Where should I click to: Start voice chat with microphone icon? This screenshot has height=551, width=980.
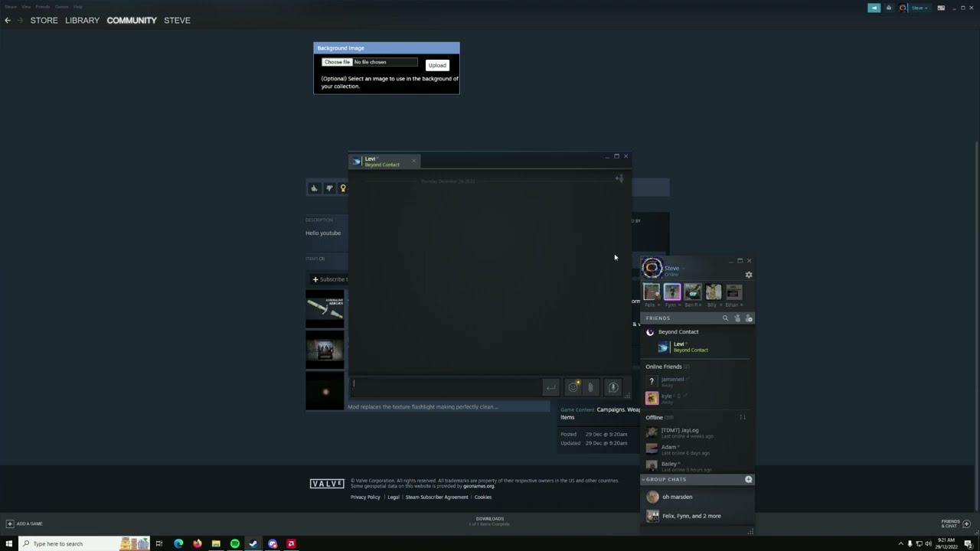point(612,387)
